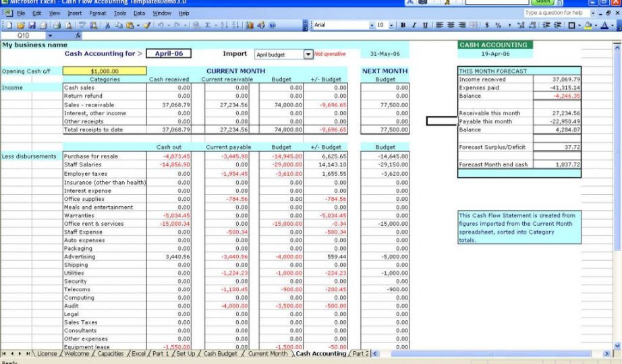The image size is (622, 364).
Task: Expand the Import 'April budget' dropdown
Action: (308, 54)
